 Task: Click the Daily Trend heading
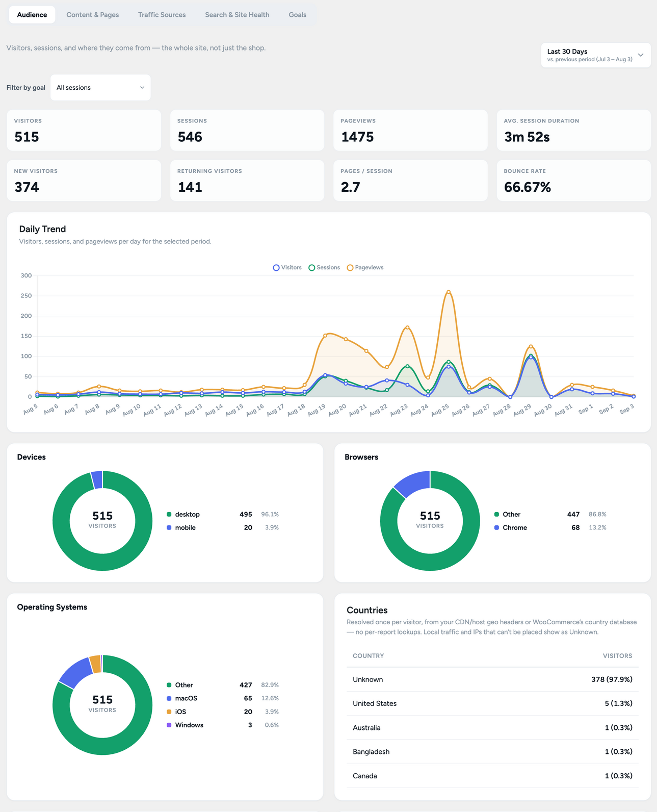pos(42,230)
